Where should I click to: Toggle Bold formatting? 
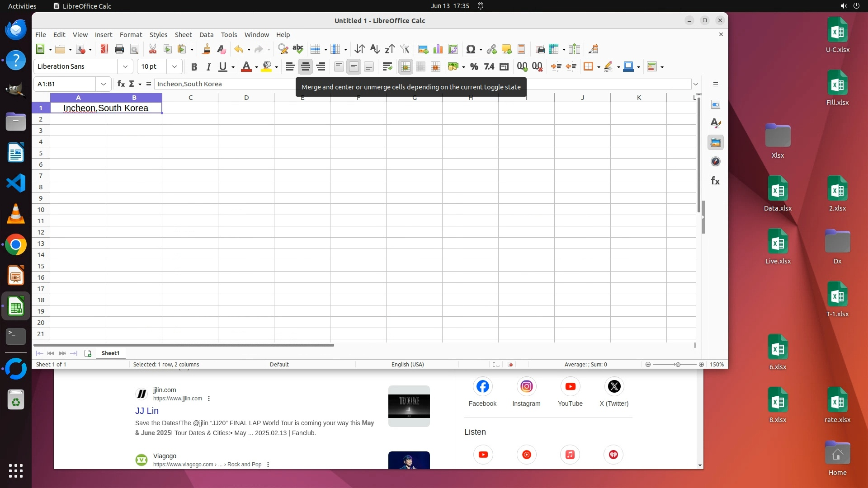click(194, 67)
